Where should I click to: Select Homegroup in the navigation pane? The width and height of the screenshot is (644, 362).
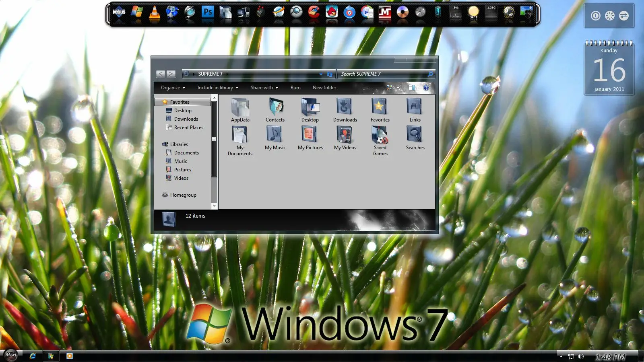[179, 195]
